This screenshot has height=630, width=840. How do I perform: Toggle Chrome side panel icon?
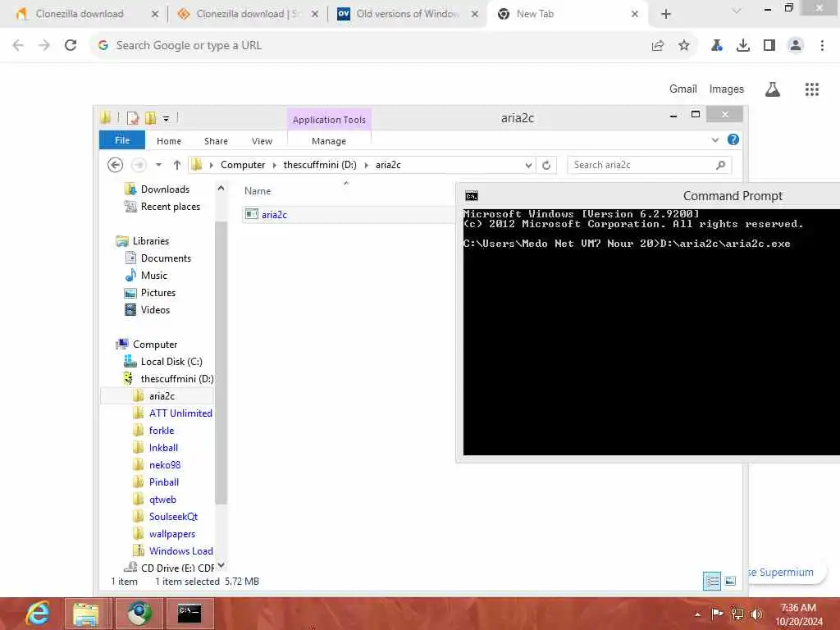(x=769, y=46)
